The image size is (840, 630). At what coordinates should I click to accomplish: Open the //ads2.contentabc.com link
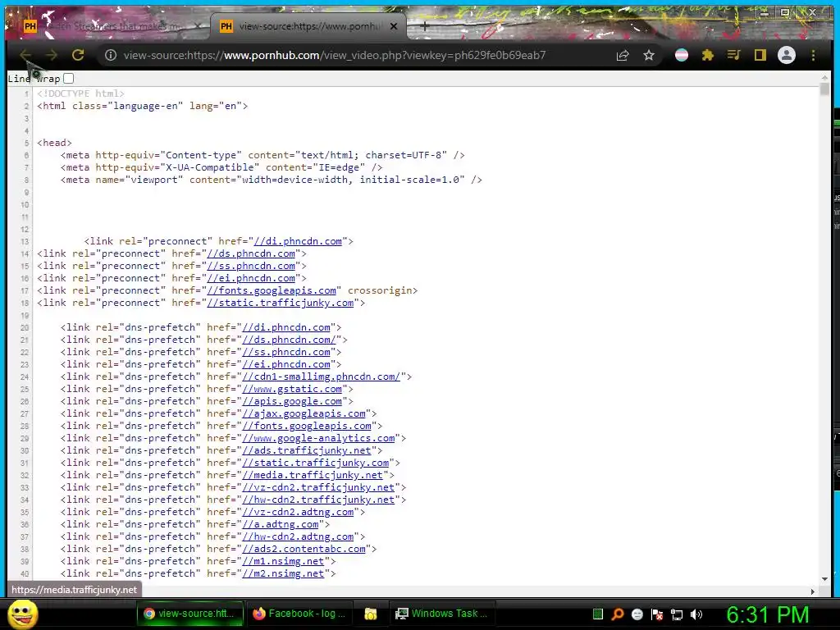coord(304,549)
